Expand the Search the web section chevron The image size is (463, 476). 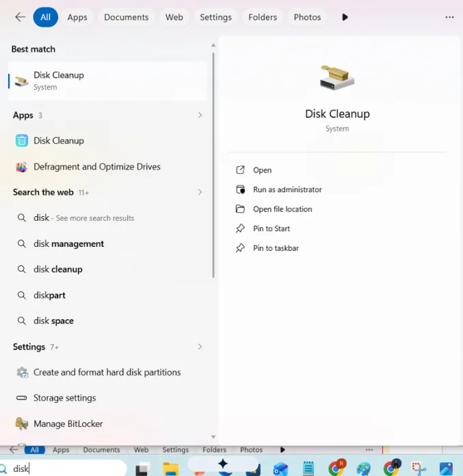pos(200,192)
